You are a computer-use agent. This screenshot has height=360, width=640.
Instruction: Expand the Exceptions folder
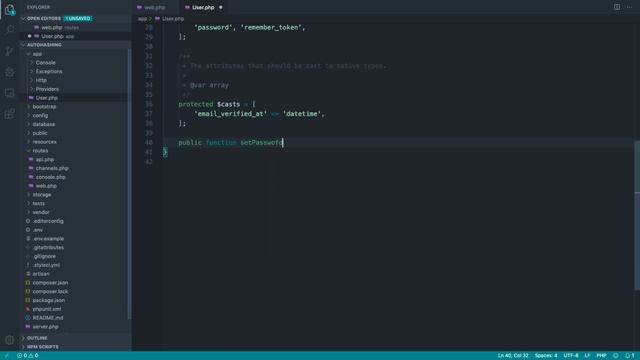click(76, 71)
